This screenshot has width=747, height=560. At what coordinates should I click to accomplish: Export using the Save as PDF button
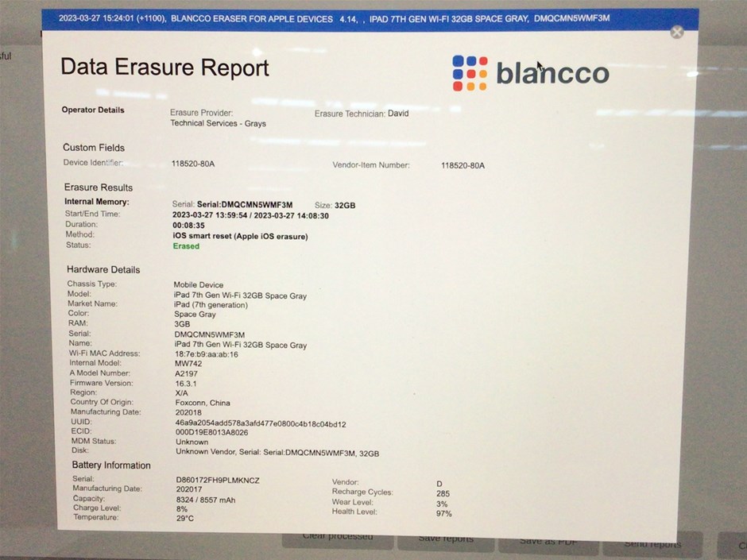pos(548,542)
